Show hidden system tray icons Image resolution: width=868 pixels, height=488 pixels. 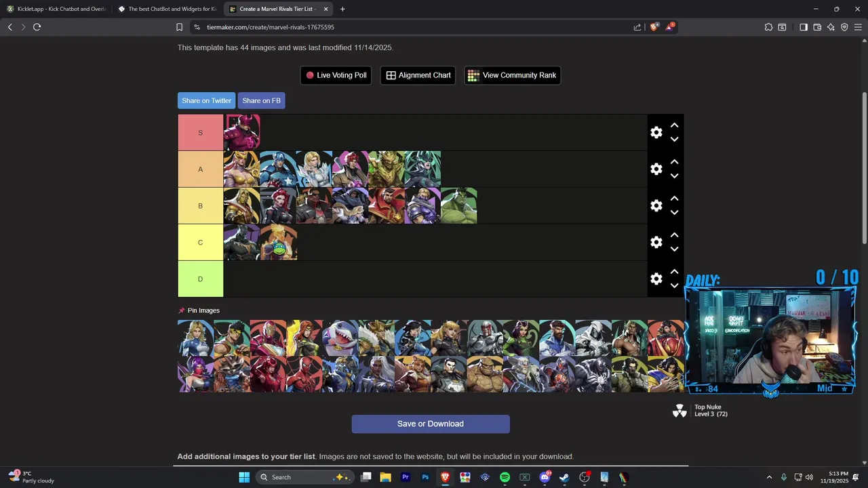[769, 477]
